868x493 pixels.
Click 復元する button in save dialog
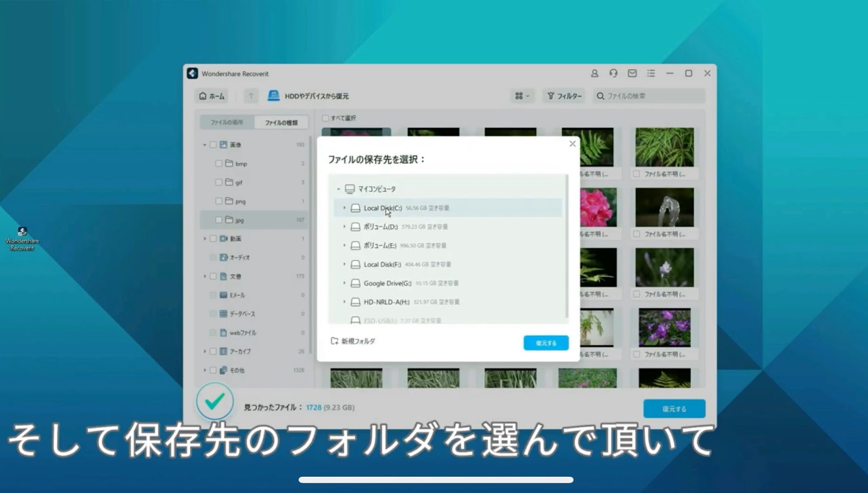546,343
